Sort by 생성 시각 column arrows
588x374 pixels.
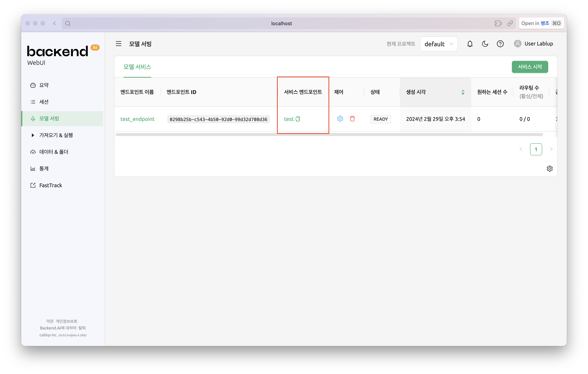point(463,92)
